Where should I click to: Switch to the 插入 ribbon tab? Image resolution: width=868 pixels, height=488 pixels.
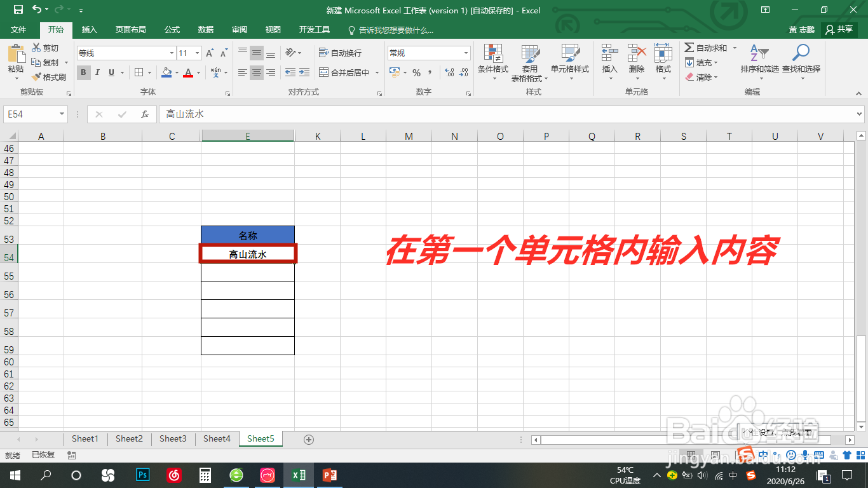point(89,29)
